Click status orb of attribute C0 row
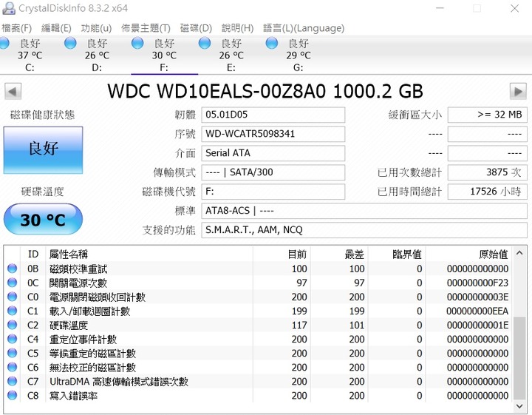The width and height of the screenshot is (532, 415). point(13,297)
